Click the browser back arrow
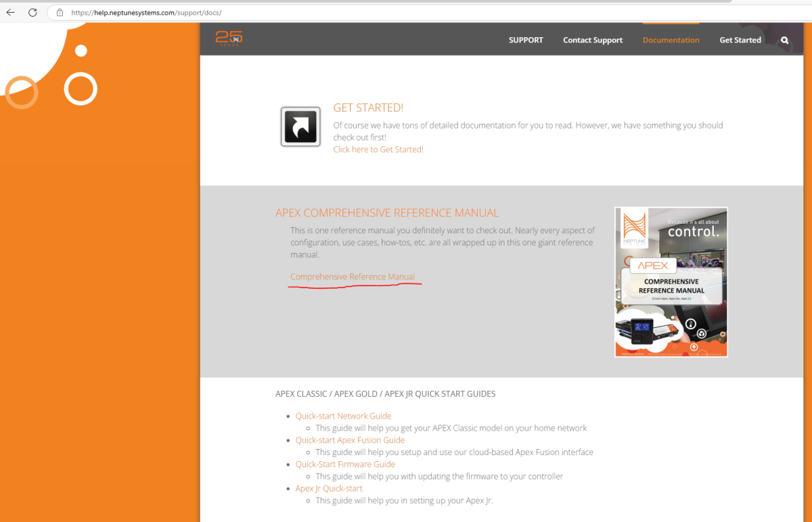This screenshot has width=812, height=522. (x=10, y=12)
